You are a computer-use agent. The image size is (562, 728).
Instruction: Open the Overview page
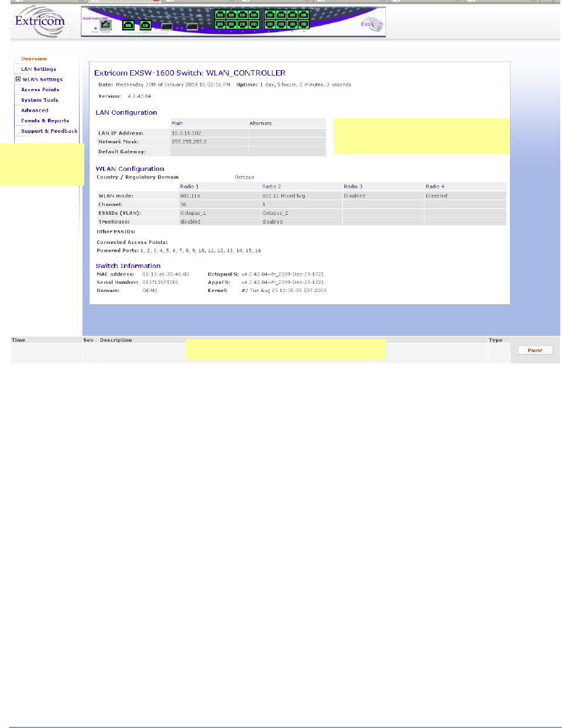point(34,59)
